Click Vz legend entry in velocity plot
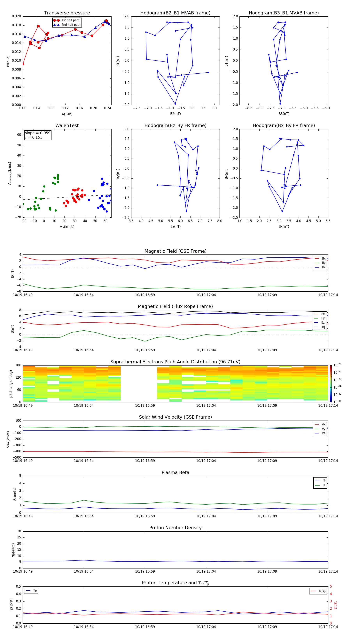 (320, 433)
